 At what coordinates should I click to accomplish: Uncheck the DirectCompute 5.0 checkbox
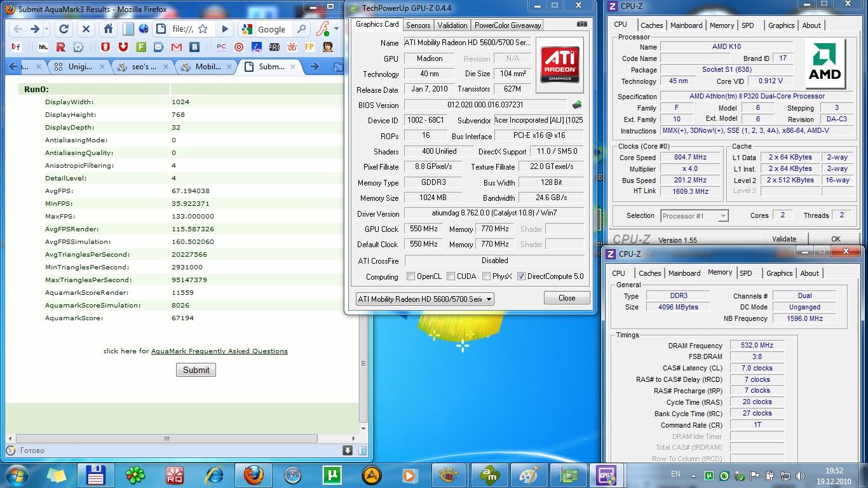coord(521,276)
